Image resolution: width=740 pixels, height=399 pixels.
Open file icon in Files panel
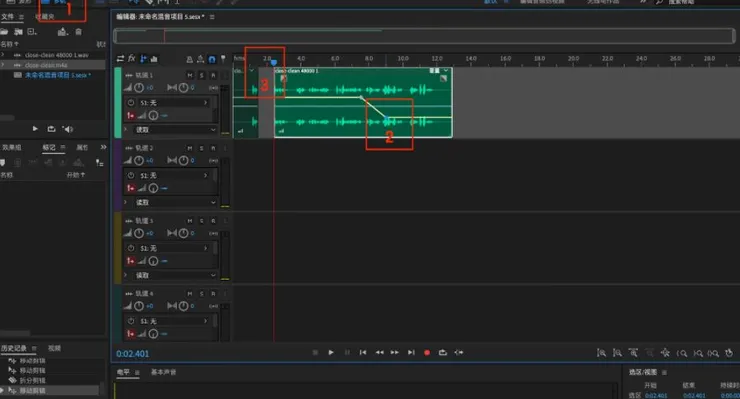tap(4, 32)
